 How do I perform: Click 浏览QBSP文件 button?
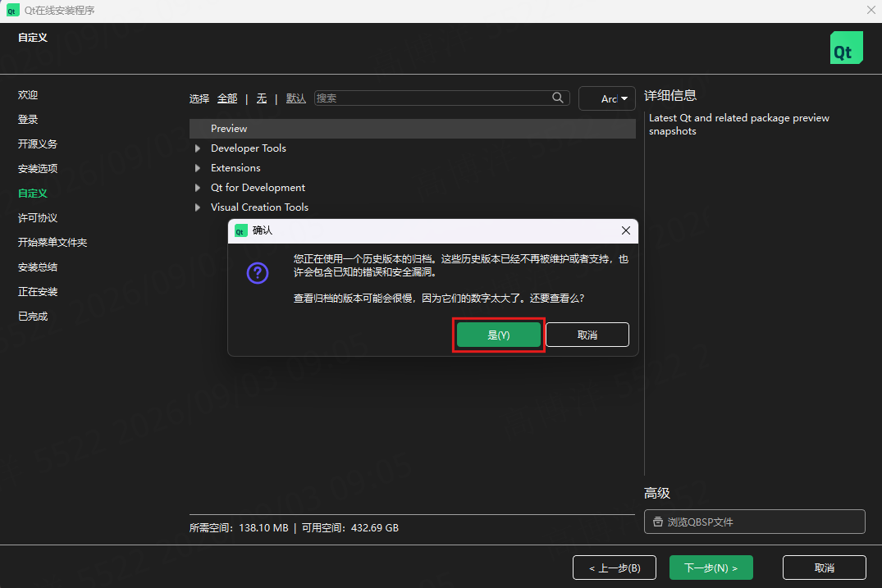[754, 522]
